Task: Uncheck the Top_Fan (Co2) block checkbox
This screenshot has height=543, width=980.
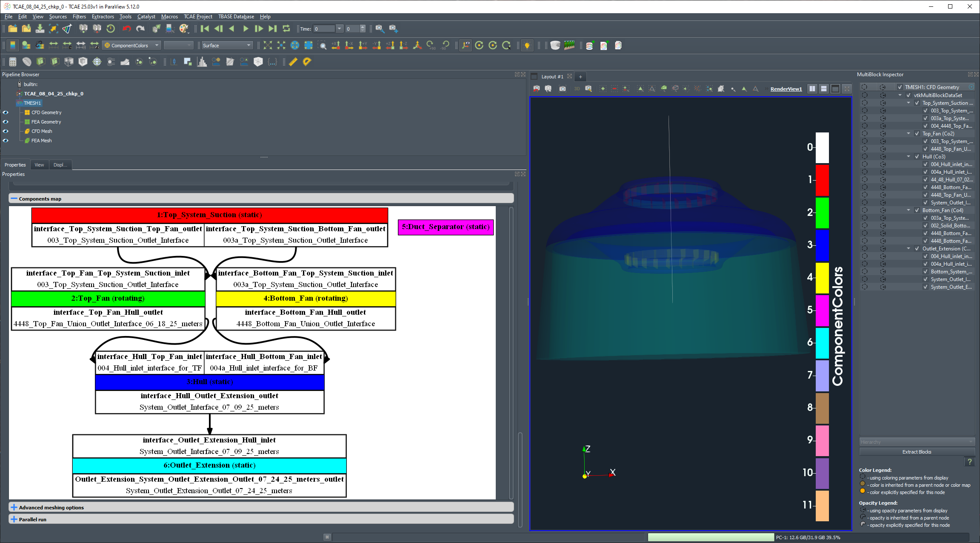Action: coord(917,134)
